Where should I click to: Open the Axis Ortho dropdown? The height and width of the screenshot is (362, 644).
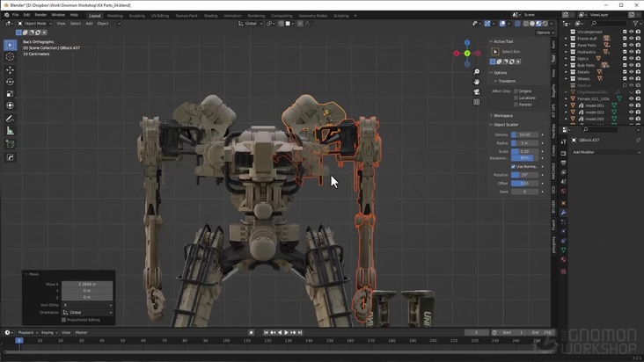click(x=87, y=305)
